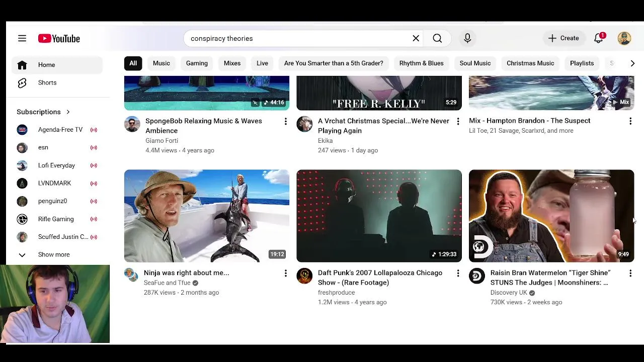Open Shorts in sidebar
Image resolution: width=644 pixels, height=362 pixels.
click(x=57, y=82)
